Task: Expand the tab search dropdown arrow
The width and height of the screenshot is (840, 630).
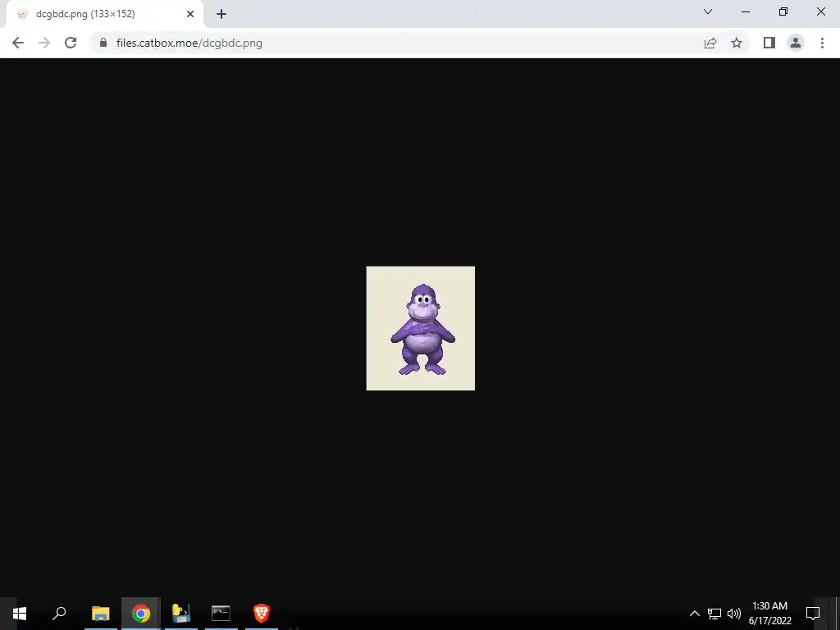Action: point(708,11)
